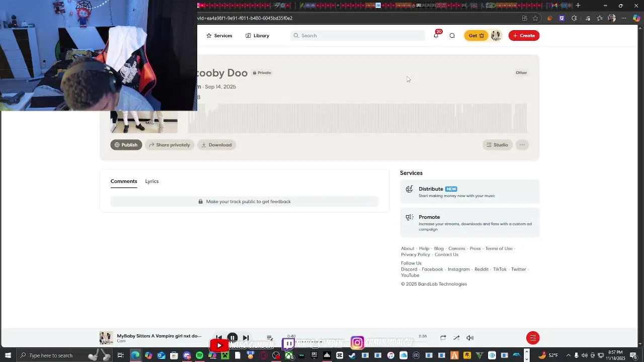This screenshot has width=644, height=362.
Task: Click Share privately button
Action: [x=170, y=145]
